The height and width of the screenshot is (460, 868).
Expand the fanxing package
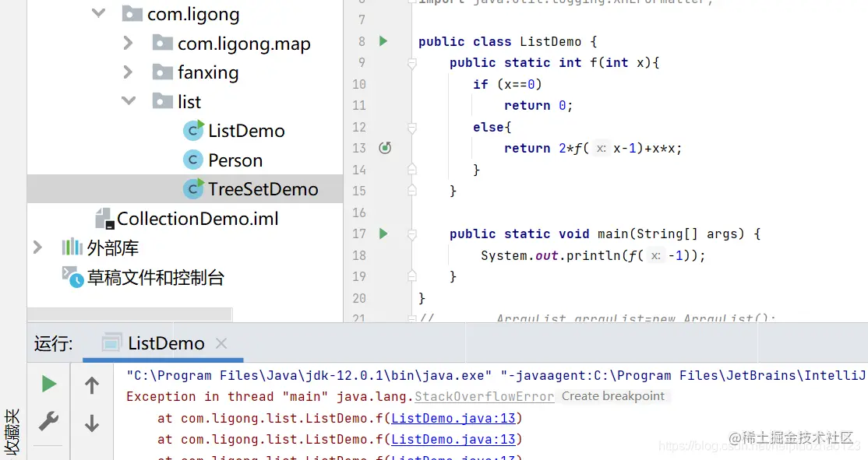tap(128, 72)
